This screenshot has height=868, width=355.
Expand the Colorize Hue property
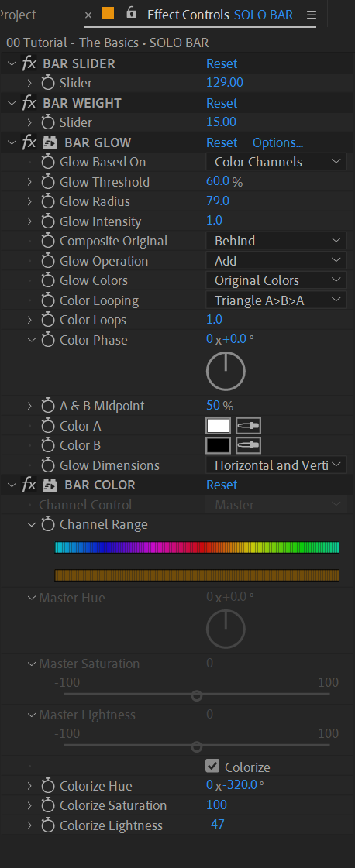click(x=30, y=786)
